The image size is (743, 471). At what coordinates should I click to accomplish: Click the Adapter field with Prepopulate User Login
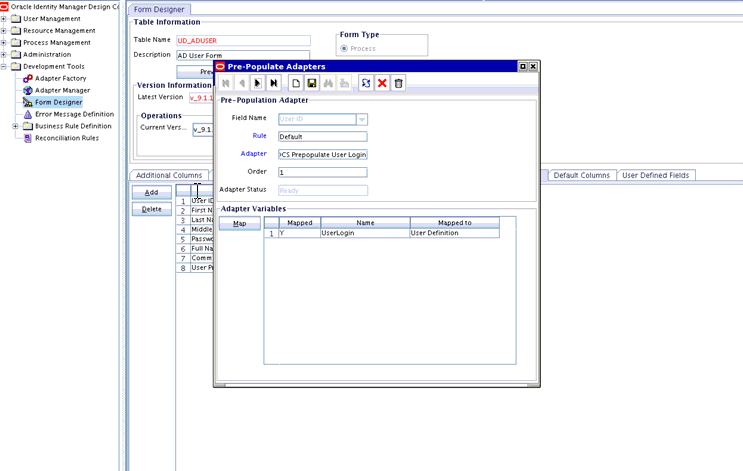[x=322, y=154]
